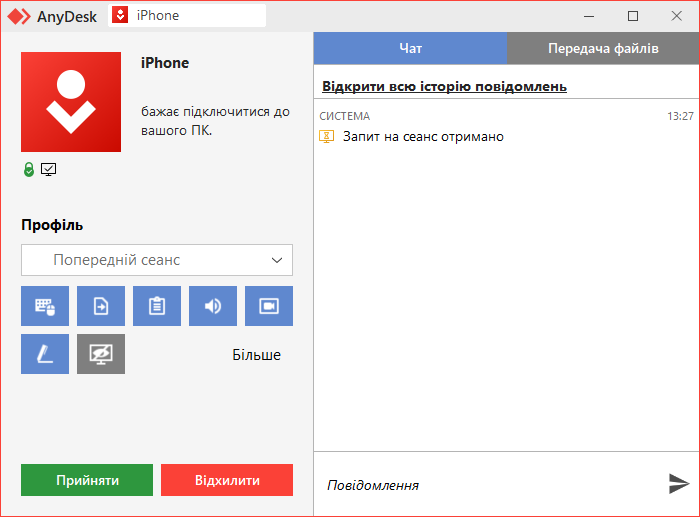Close the AnyDesk window
700x517 pixels.
click(x=676, y=16)
